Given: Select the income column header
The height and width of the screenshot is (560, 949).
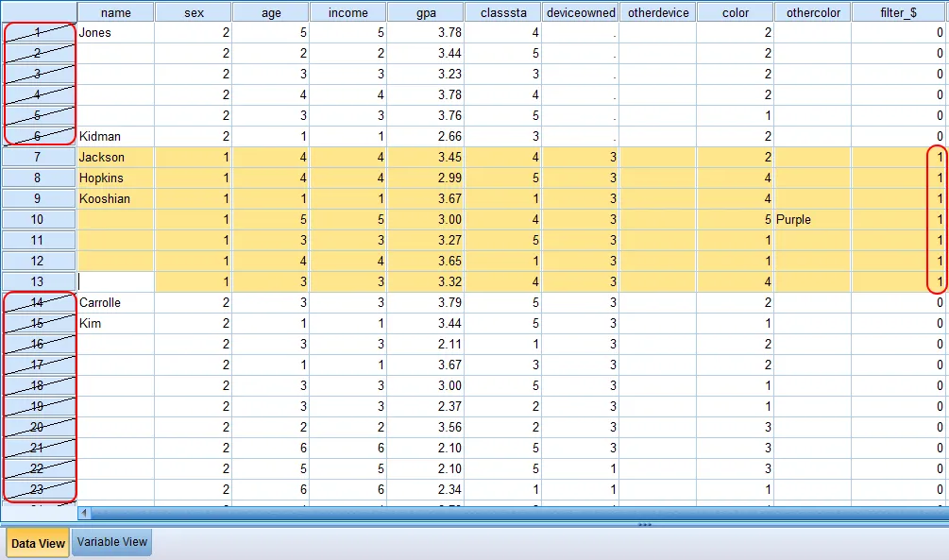Looking at the screenshot, I should [348, 11].
